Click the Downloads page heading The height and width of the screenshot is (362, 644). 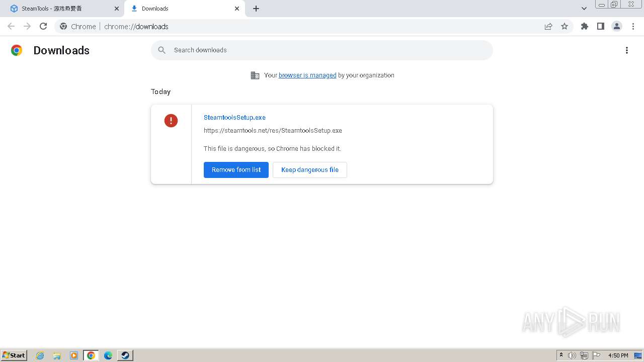coord(61,50)
